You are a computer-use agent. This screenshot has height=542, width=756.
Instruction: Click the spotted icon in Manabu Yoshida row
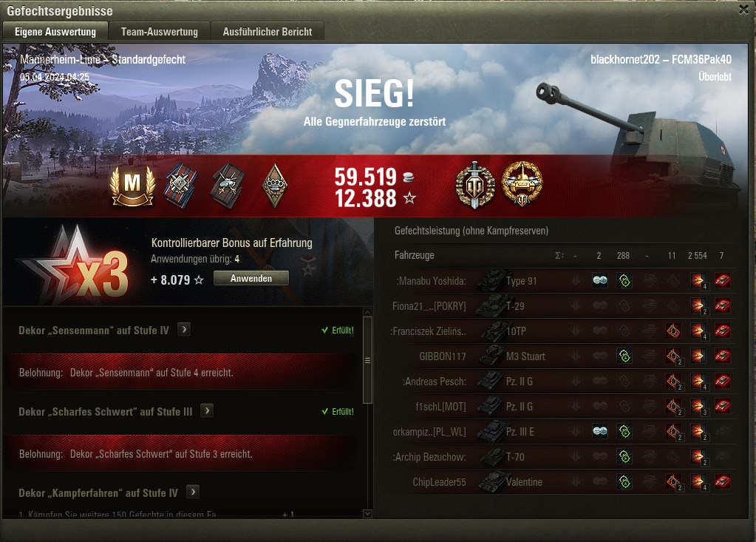point(600,281)
